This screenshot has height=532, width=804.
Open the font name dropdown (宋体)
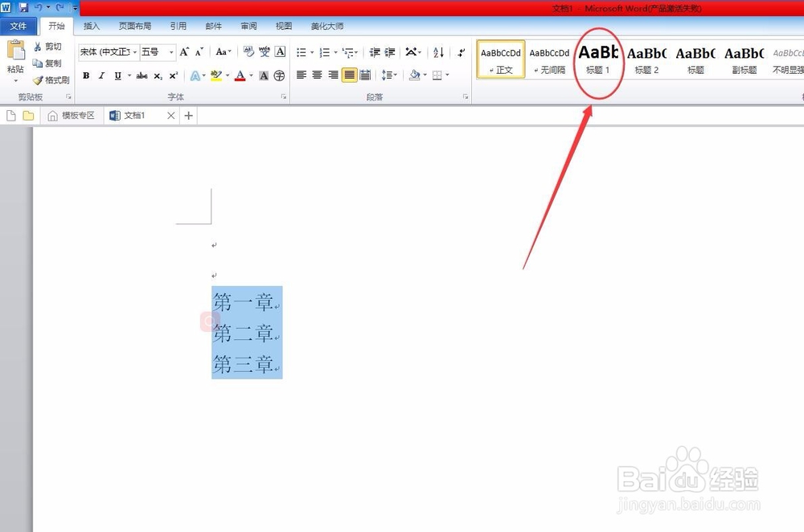click(x=135, y=52)
